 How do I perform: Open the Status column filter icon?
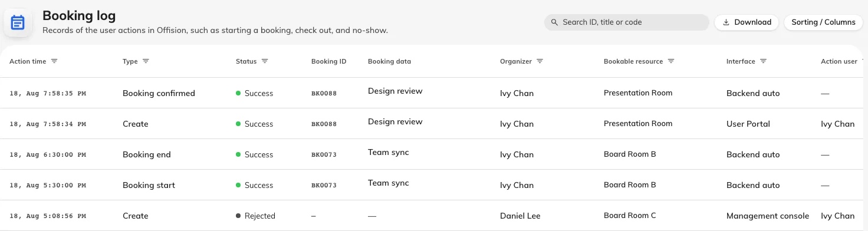pos(265,61)
